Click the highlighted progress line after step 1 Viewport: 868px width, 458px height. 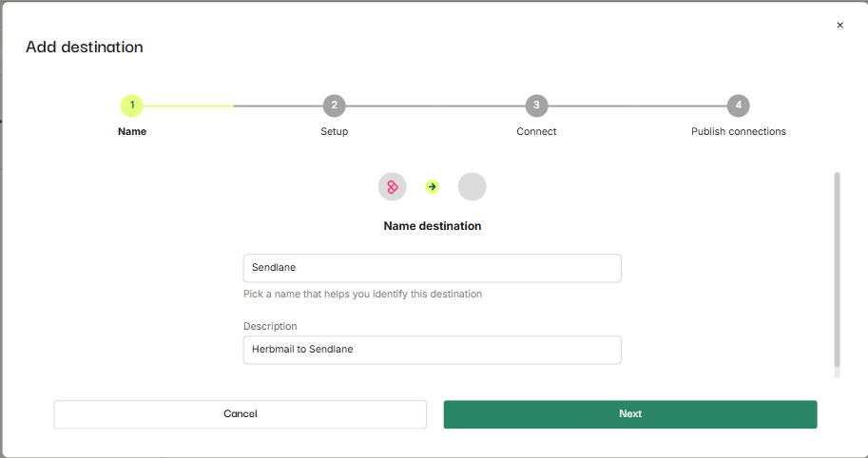click(188, 105)
